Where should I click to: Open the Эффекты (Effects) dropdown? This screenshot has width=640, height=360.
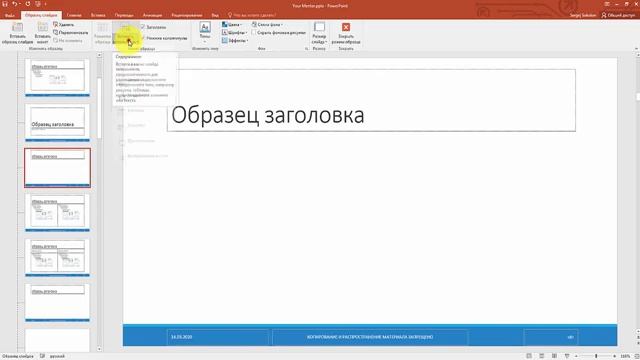(x=235, y=40)
